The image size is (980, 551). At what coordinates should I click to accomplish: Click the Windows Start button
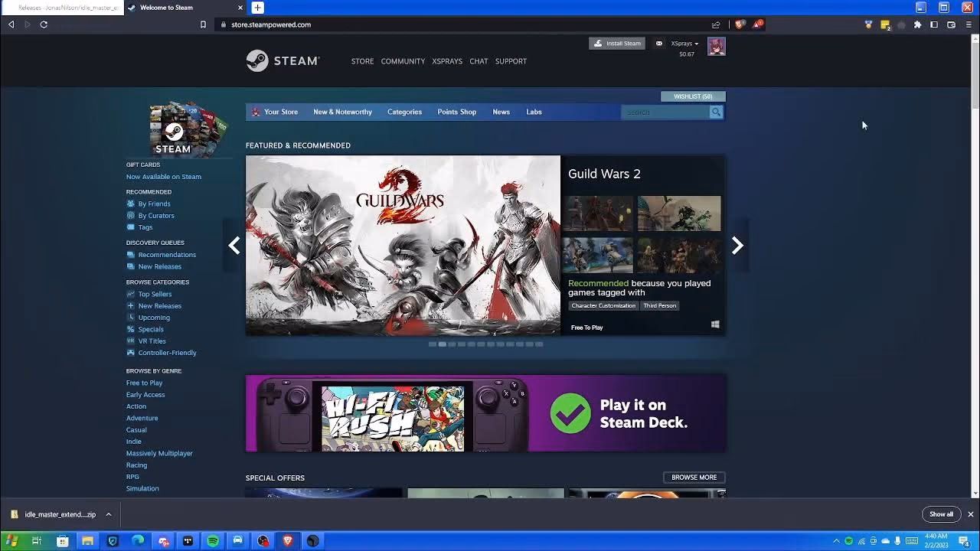click(x=11, y=541)
